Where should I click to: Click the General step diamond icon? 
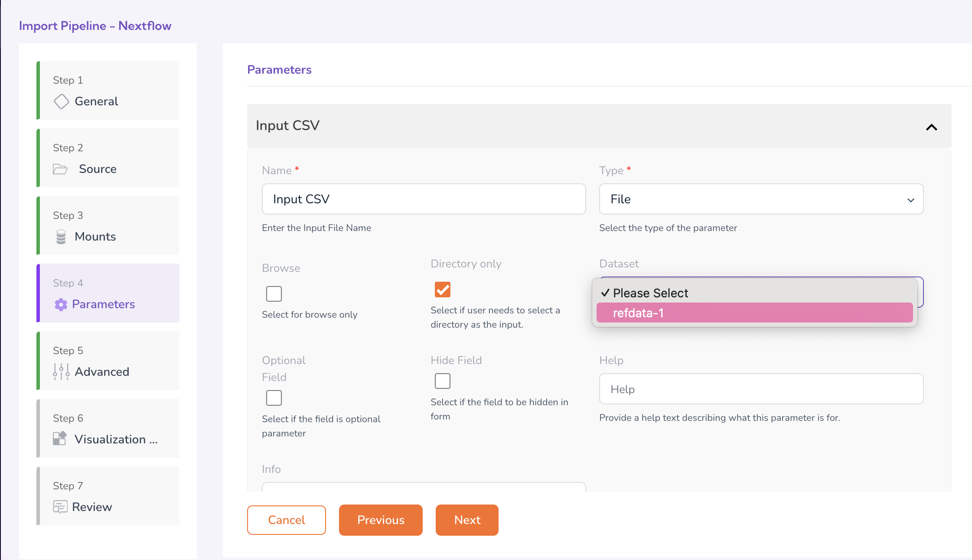pos(61,101)
